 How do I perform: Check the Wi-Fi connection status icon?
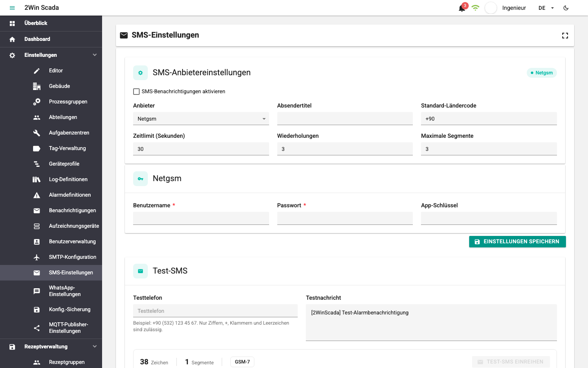point(475,8)
